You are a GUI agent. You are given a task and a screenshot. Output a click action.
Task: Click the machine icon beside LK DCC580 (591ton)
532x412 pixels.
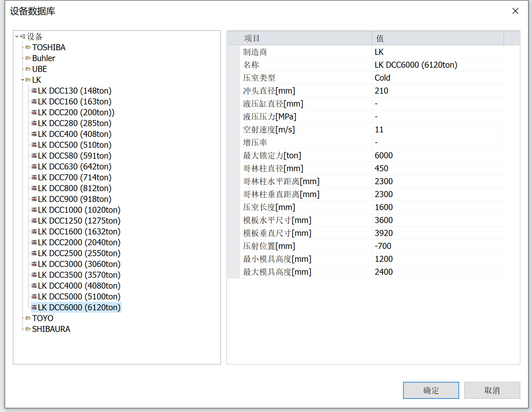[34, 156]
